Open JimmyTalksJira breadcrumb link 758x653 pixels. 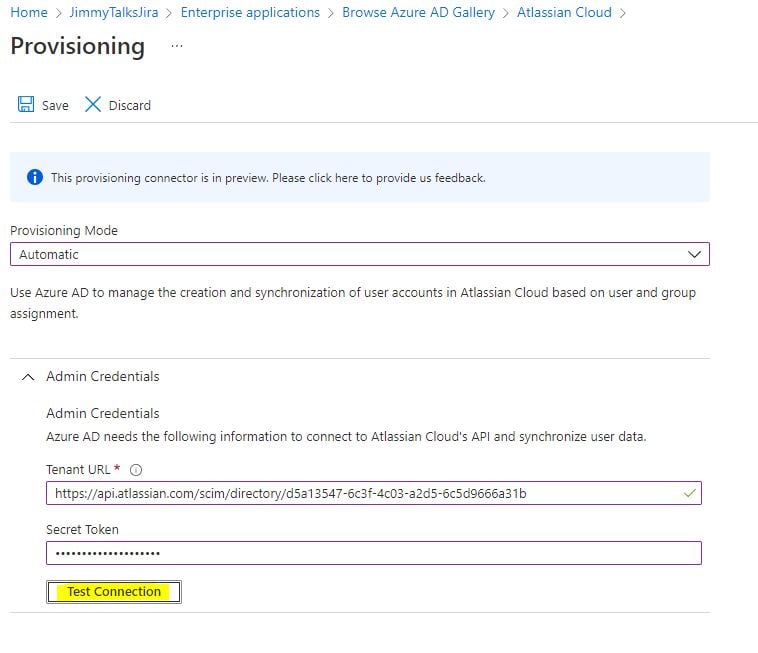[x=114, y=12]
